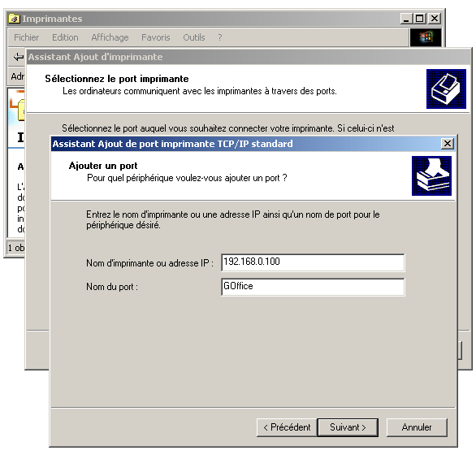Click the printer icon in the TCP/IP port wizard
Screen dimensions: 476x459
[x=431, y=175]
